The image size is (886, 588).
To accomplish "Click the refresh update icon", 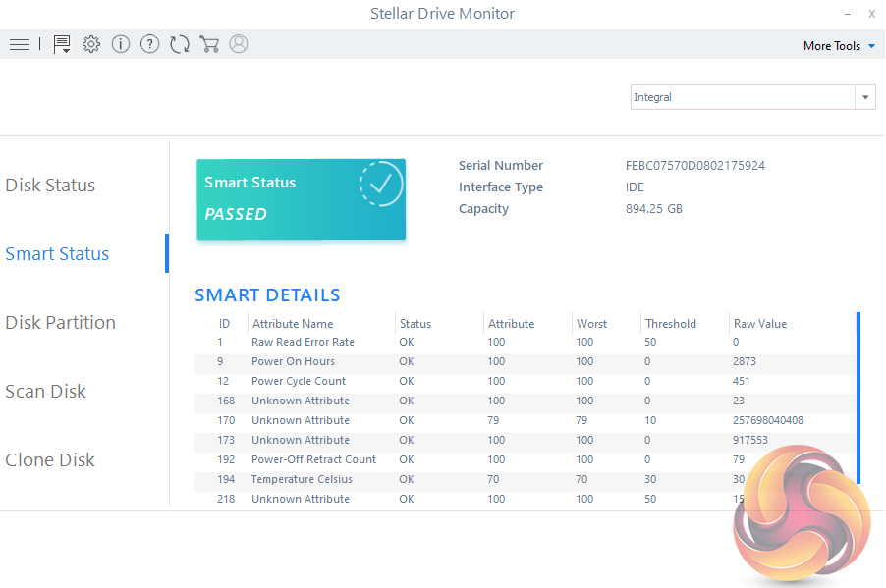I will tap(179, 44).
